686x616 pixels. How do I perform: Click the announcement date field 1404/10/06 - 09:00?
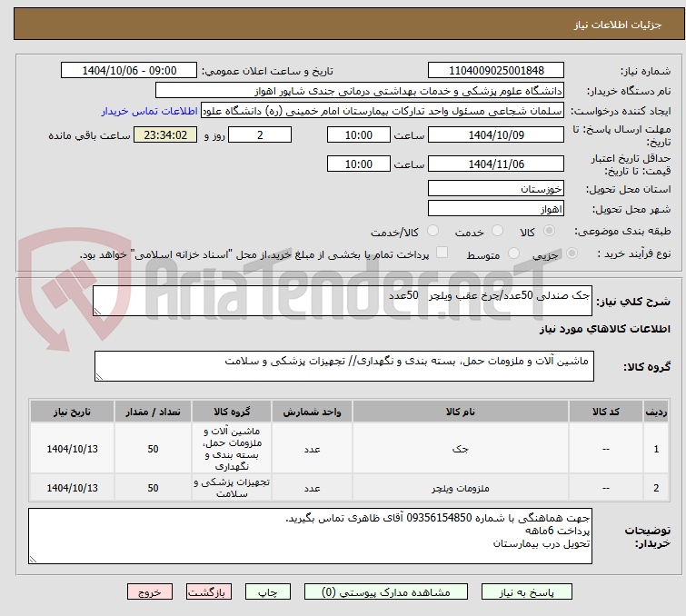129,71
